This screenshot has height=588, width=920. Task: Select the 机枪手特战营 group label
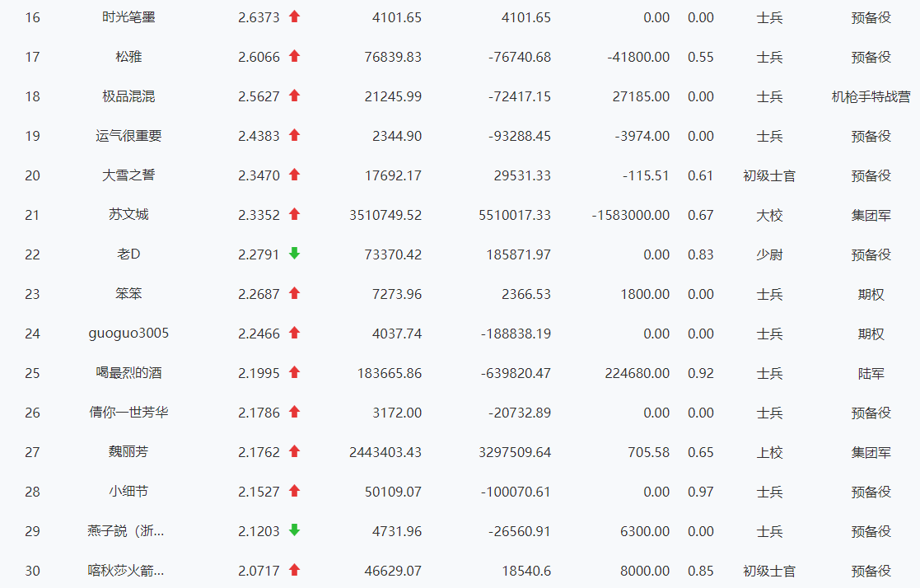coord(871,96)
